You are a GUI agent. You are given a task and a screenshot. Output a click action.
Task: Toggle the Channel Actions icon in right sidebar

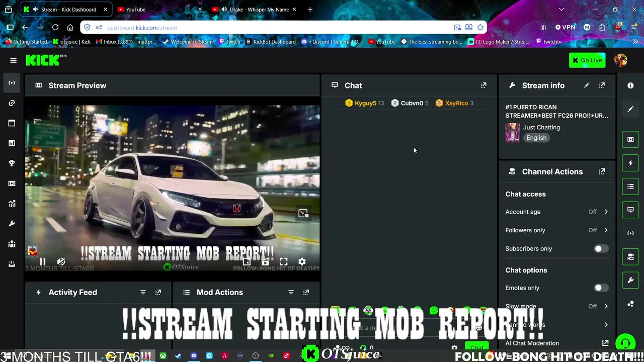coord(630,257)
